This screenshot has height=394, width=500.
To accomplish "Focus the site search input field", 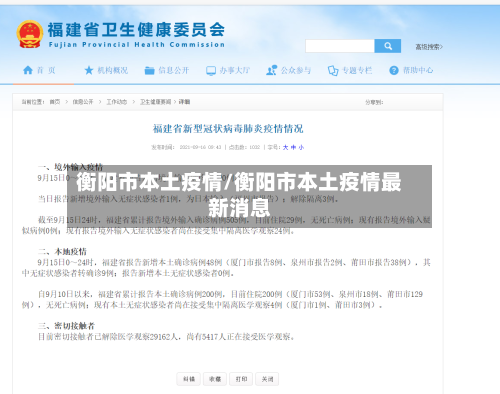I will pyautogui.click(x=340, y=46).
